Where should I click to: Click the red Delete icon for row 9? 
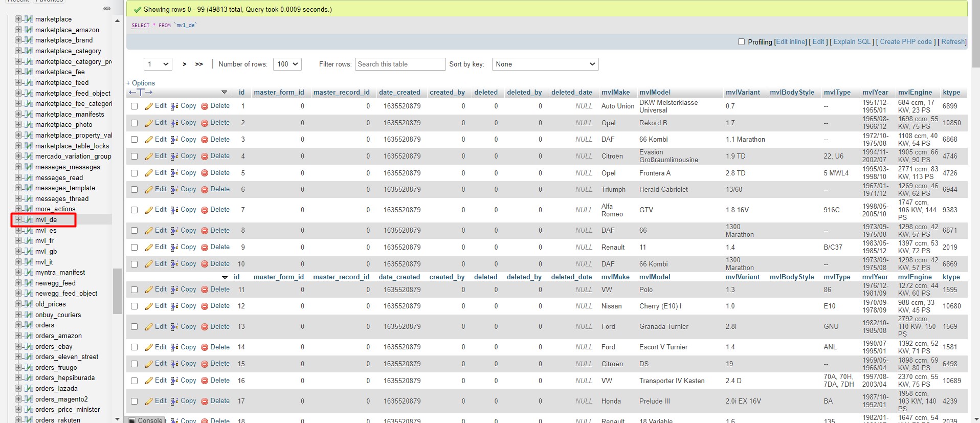coord(205,247)
